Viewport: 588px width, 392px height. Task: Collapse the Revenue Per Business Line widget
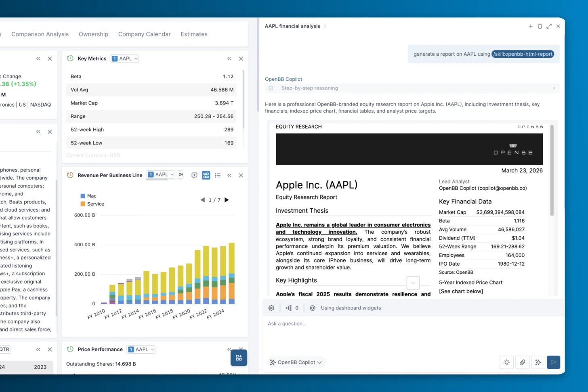point(229,175)
